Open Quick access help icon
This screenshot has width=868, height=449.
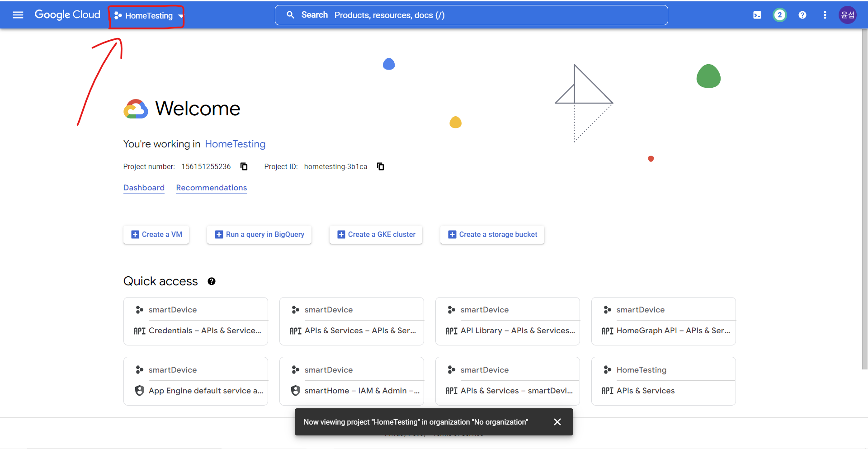(212, 281)
